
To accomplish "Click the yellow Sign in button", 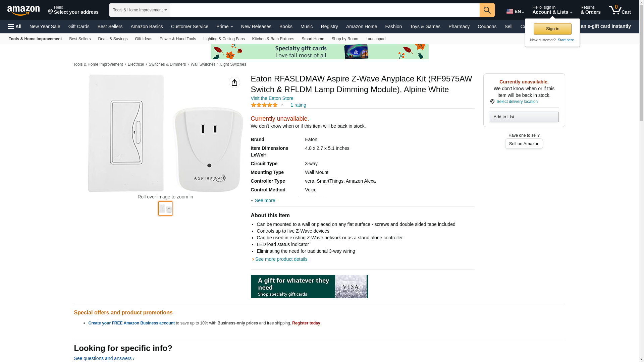I will (552, 29).
